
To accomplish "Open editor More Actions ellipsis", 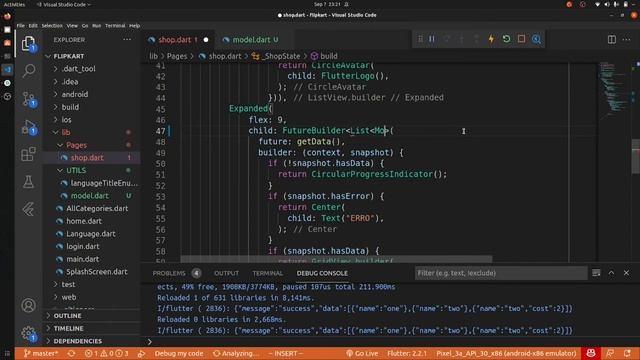I will pyautogui.click(x=627, y=40).
